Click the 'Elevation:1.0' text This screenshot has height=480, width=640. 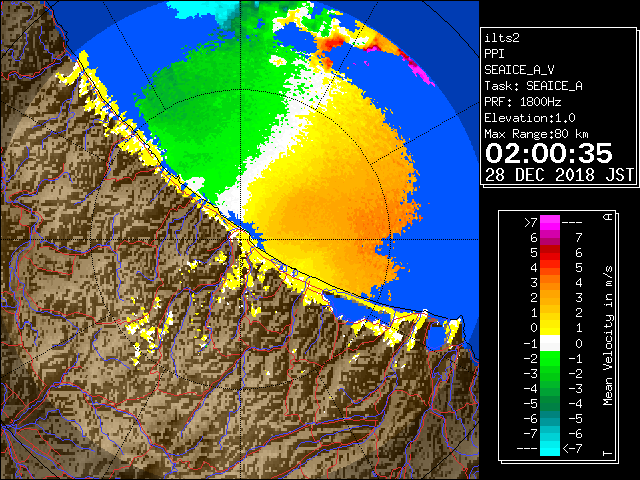(x=530, y=118)
